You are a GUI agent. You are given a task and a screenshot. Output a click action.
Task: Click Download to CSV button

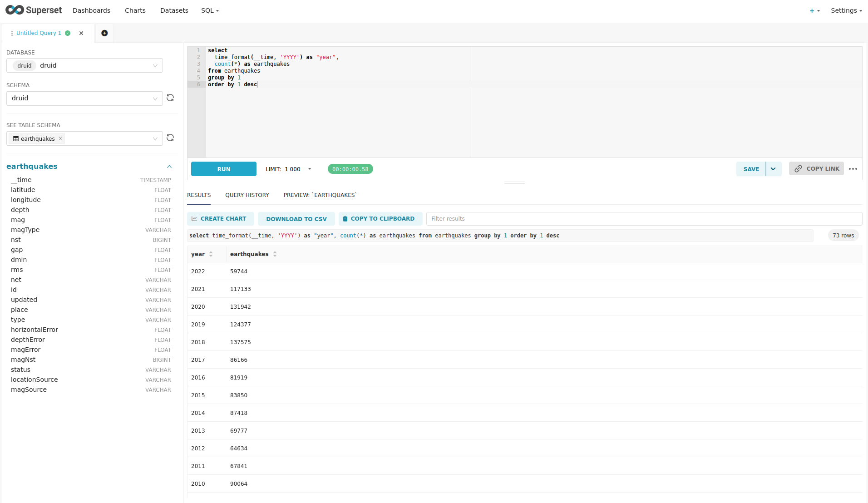[x=296, y=219]
